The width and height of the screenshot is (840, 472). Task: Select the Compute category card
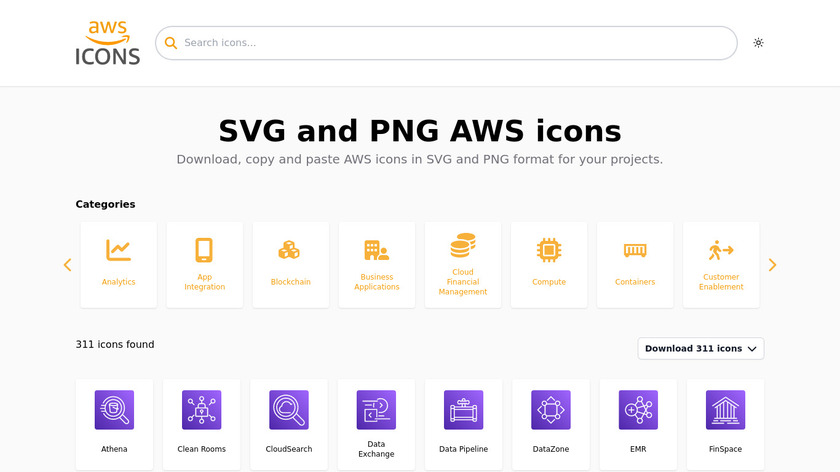[549, 265]
